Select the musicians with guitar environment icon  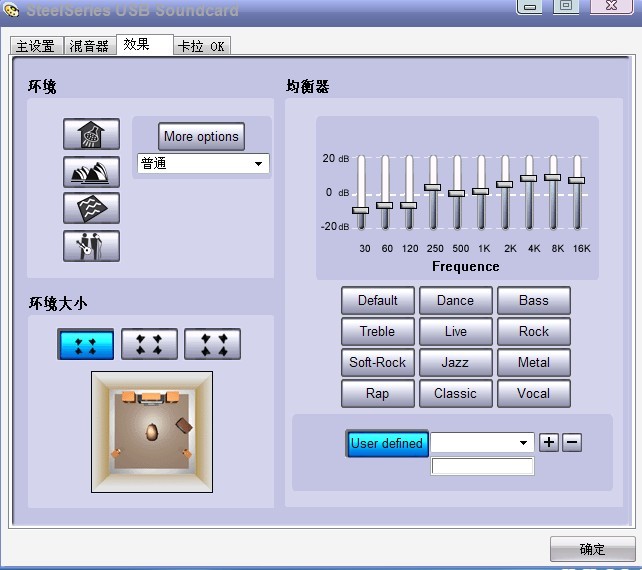point(91,245)
